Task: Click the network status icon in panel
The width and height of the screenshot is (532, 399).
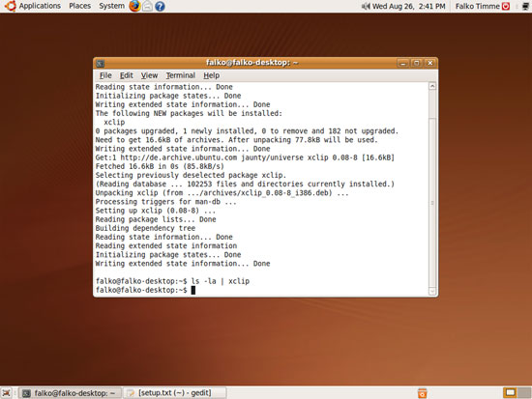Action: tap(525, 6)
